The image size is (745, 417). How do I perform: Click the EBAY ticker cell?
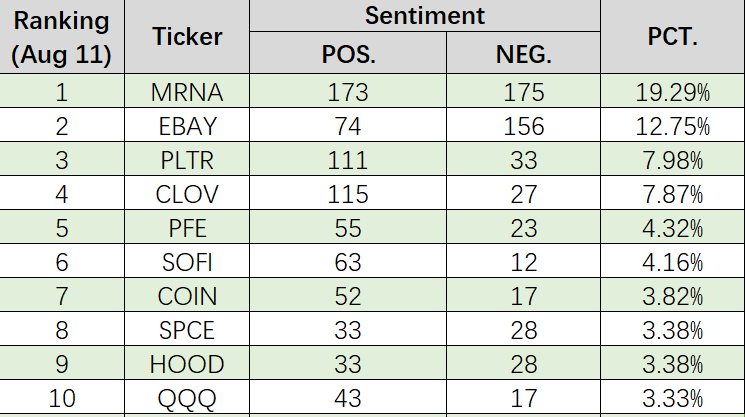click(x=187, y=125)
